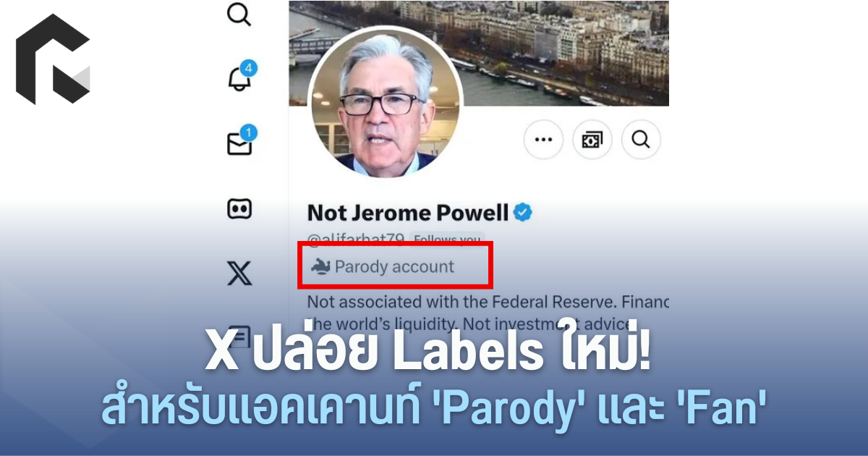
Task: Click the 'Parody' และ 'Fan' subtitle line
Action: (434, 411)
